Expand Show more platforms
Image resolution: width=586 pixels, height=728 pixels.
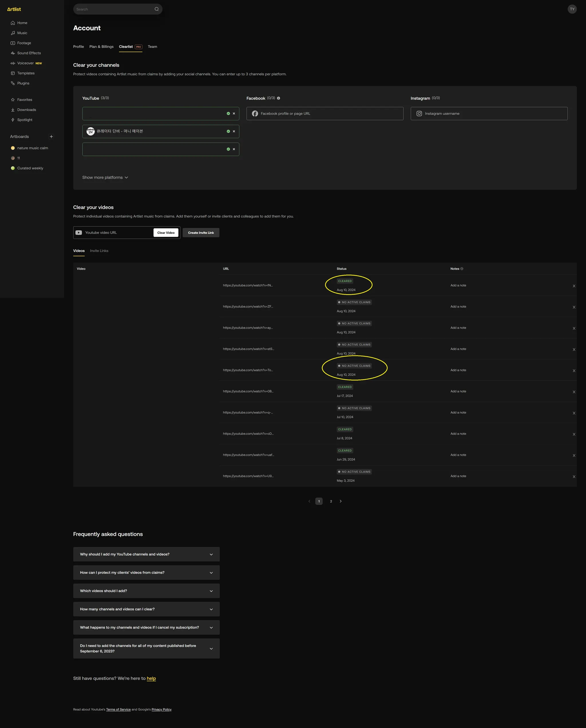click(105, 177)
